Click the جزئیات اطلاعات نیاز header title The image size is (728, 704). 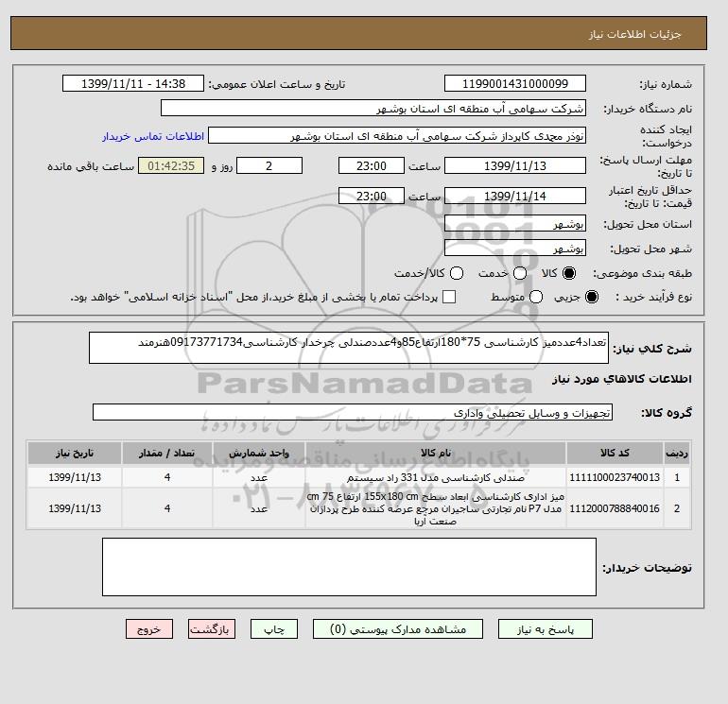634,34
